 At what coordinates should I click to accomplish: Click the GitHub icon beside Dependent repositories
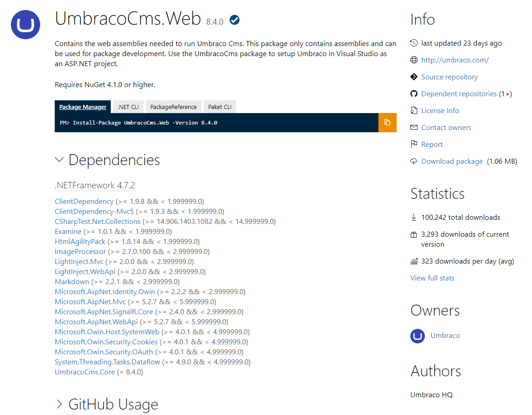click(x=414, y=93)
